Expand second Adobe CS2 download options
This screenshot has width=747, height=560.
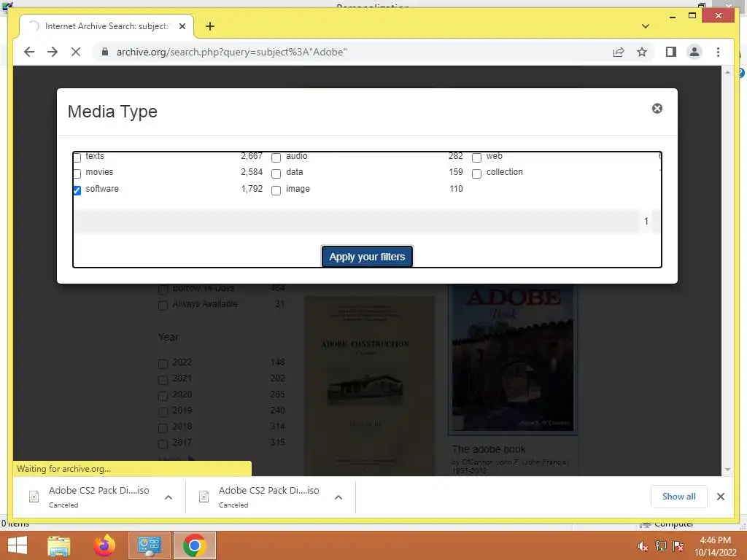(338, 497)
